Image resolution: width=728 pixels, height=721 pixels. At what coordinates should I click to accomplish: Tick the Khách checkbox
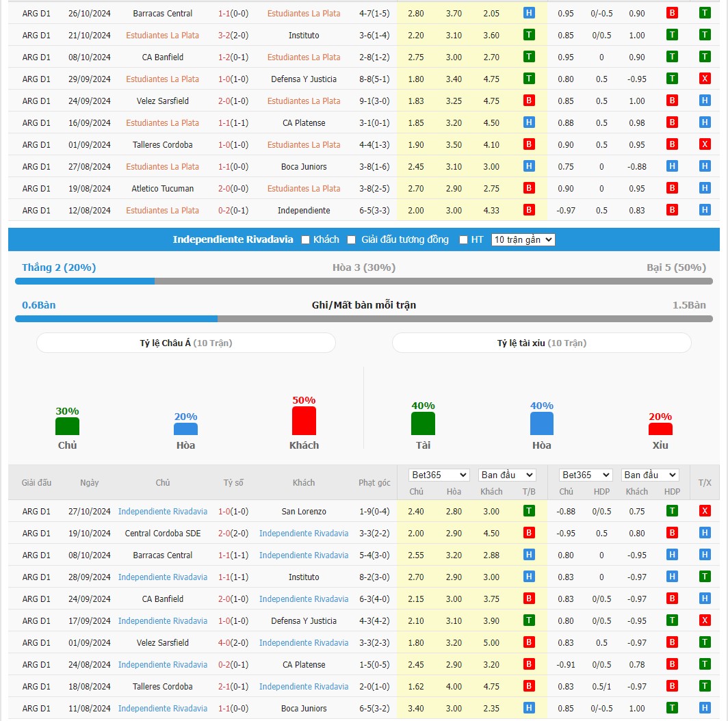[x=305, y=239]
